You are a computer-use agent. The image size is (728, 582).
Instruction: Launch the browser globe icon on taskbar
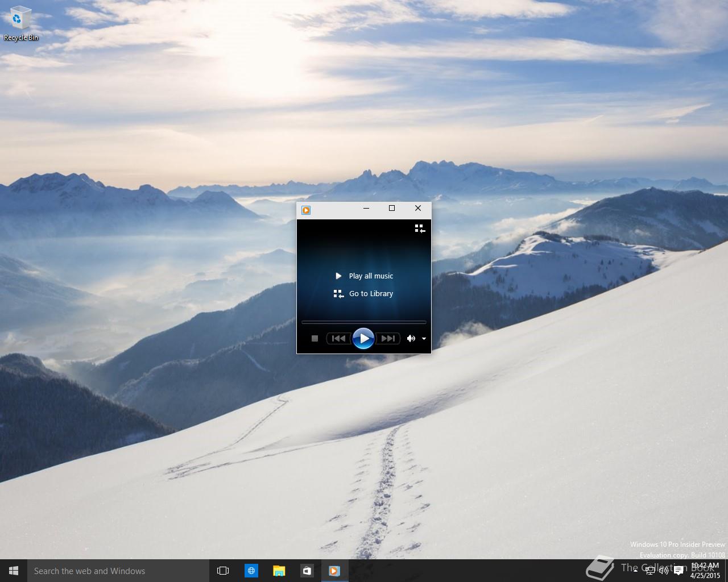[x=251, y=571]
